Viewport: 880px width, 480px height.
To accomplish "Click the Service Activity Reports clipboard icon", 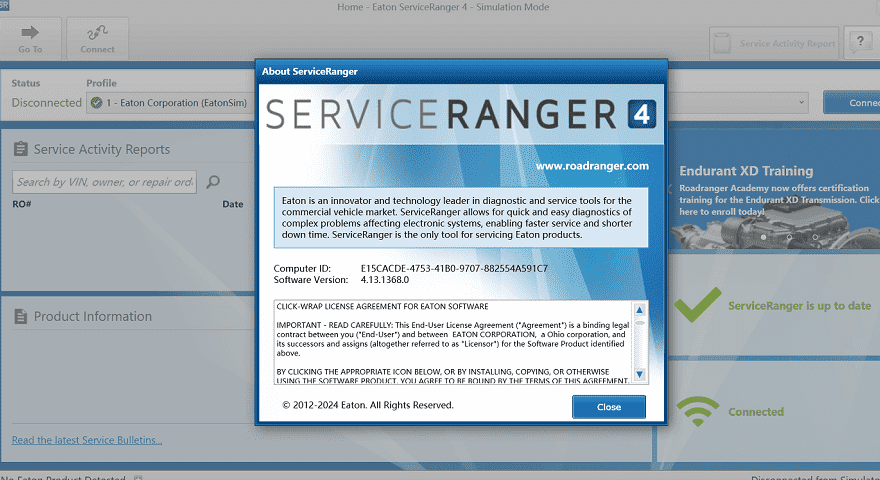I will point(20,149).
